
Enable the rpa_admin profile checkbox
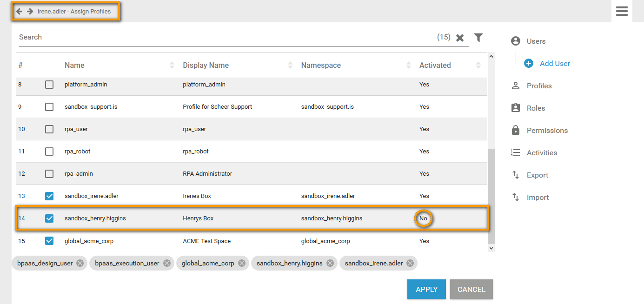49,174
